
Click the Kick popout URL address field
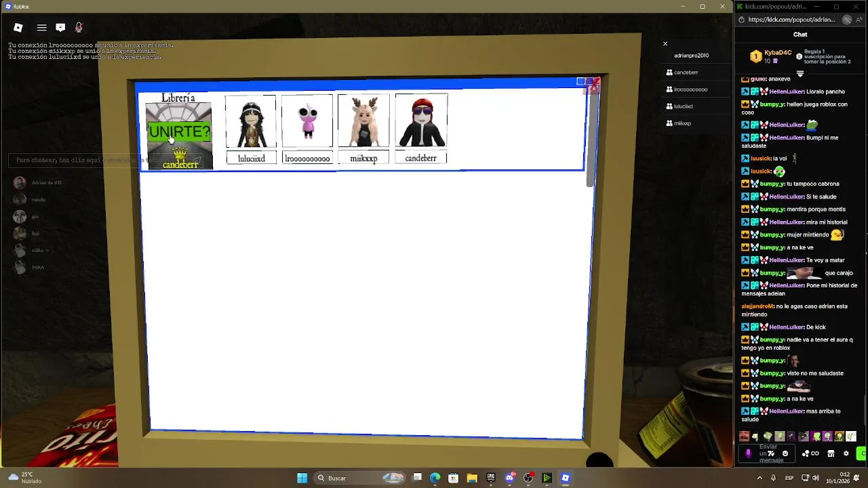coord(791,20)
